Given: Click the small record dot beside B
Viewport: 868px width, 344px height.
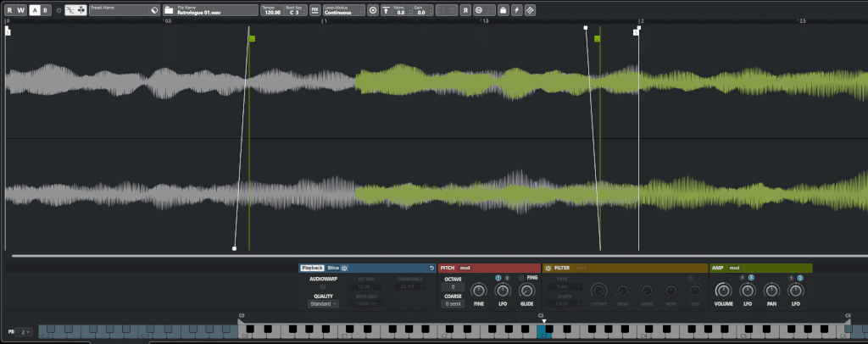Looking at the screenshot, I should click(58, 10).
